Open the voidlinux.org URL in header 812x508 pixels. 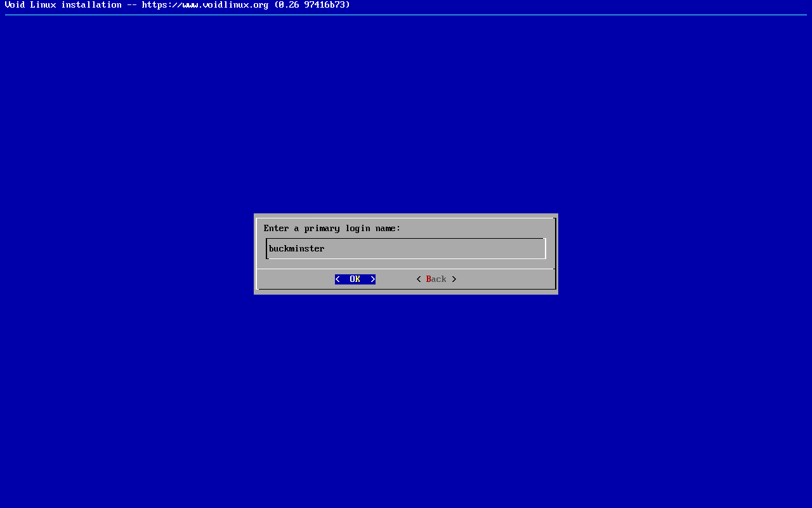coord(205,5)
